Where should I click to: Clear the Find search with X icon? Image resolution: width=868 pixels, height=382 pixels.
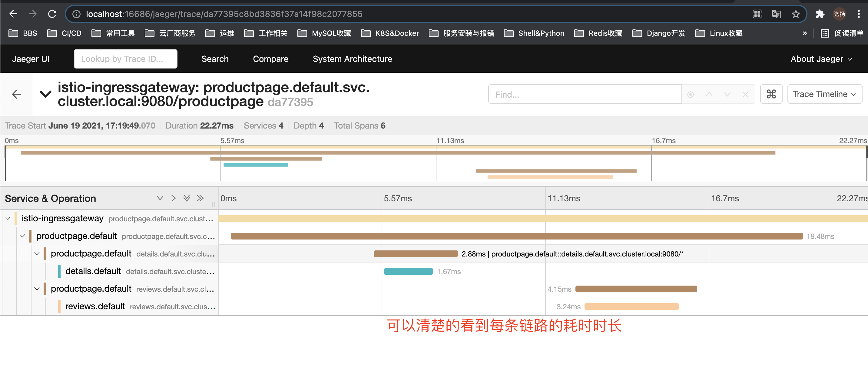click(745, 94)
